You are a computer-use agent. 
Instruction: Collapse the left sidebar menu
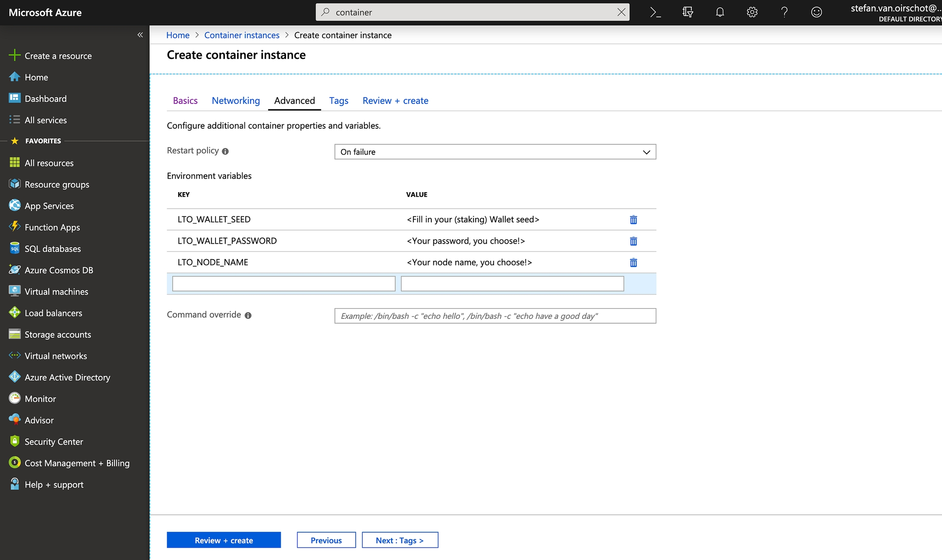(140, 35)
